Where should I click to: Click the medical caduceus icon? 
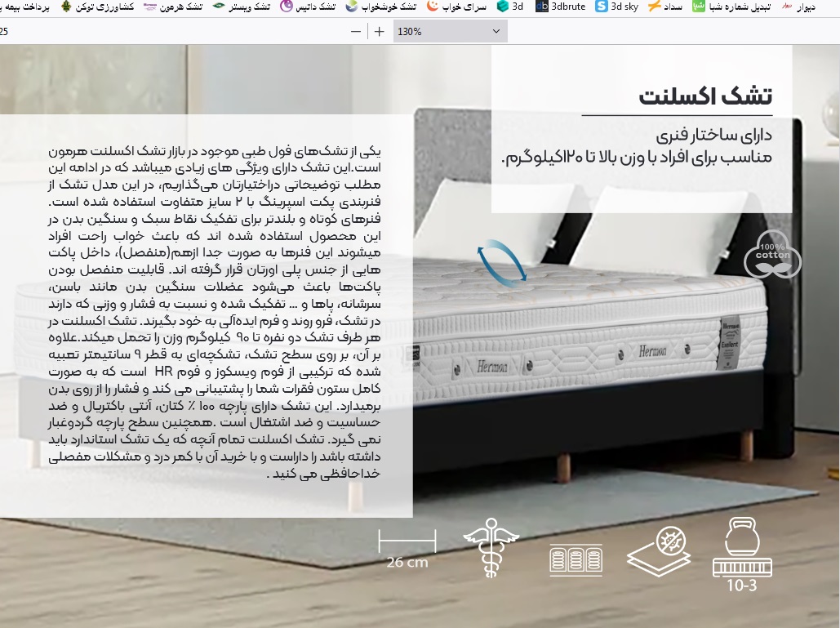(491, 547)
